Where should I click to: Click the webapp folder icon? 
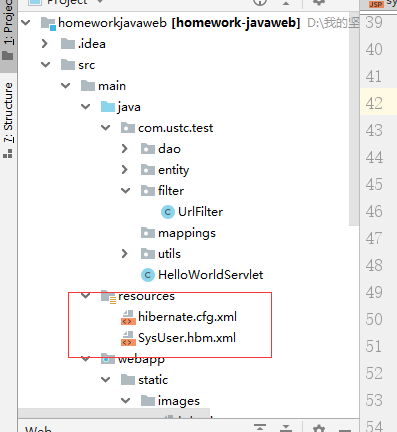pos(108,359)
